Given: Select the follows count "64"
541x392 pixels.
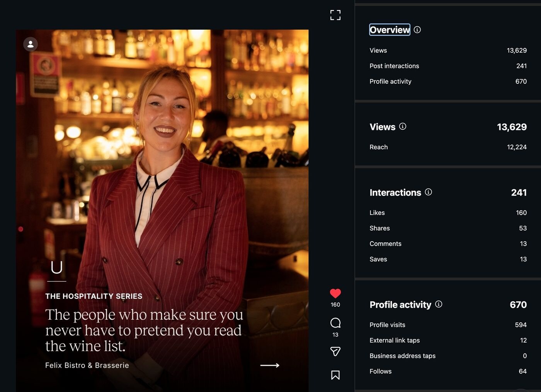Looking at the screenshot, I should (x=523, y=371).
